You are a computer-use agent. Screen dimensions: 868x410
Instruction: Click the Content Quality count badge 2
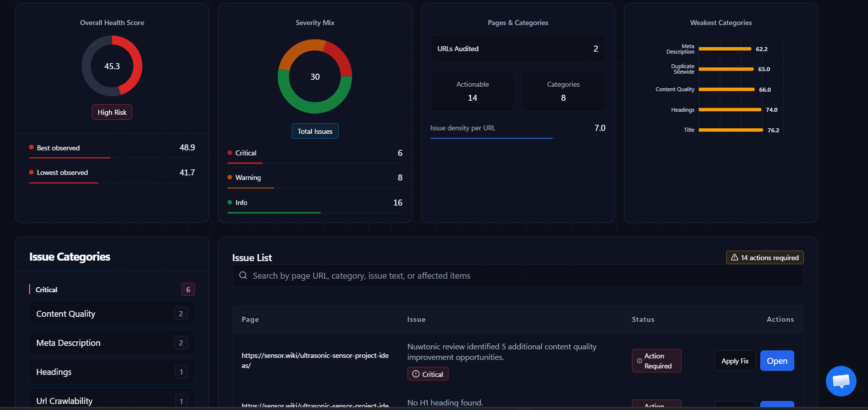tap(181, 314)
